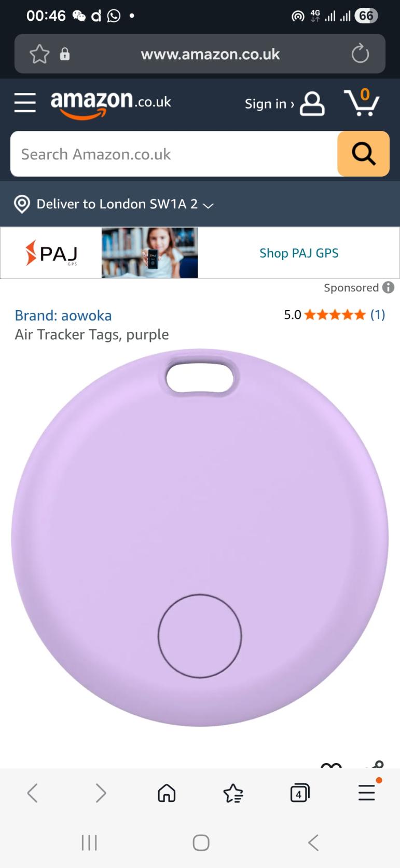Image resolution: width=400 pixels, height=868 pixels.
Task: Open the browser menu in the bottom toolbar
Action: point(367,792)
